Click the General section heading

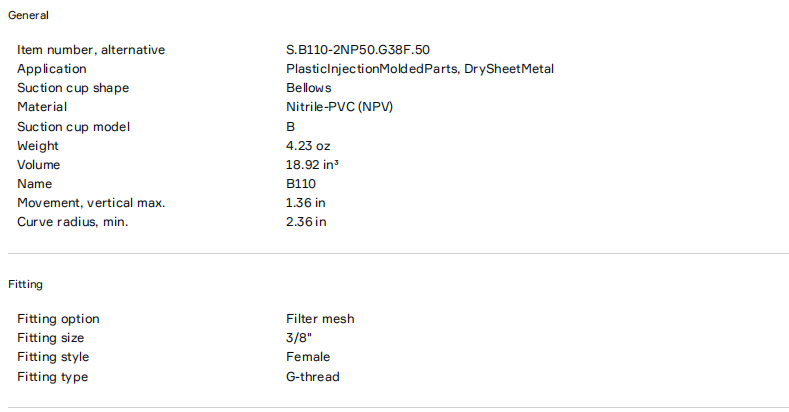click(28, 15)
